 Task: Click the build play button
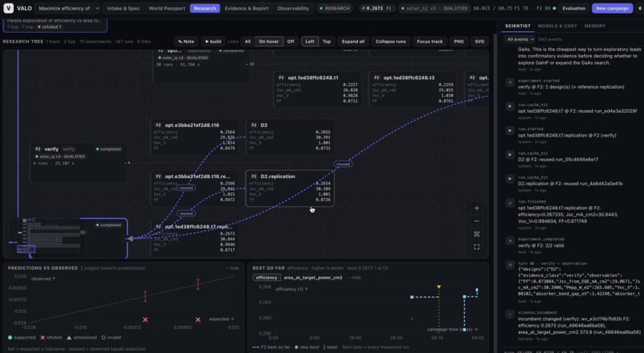point(213,42)
